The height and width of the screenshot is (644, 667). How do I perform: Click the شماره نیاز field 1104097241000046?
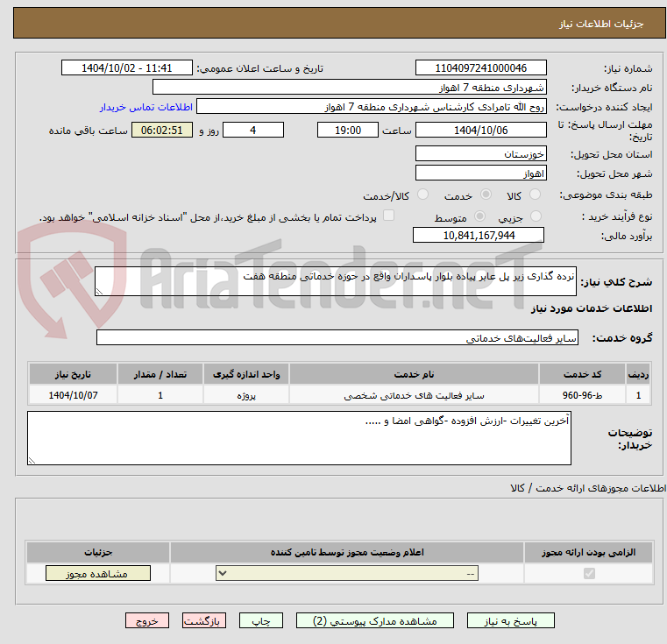point(480,68)
